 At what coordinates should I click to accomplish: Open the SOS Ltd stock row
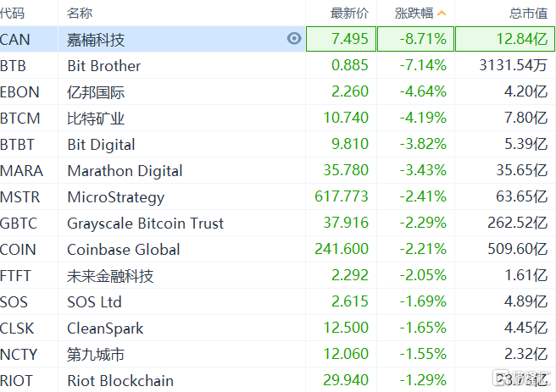click(94, 302)
